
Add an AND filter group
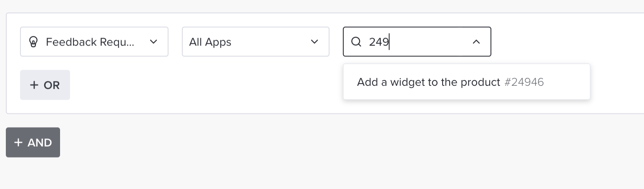coord(33,142)
